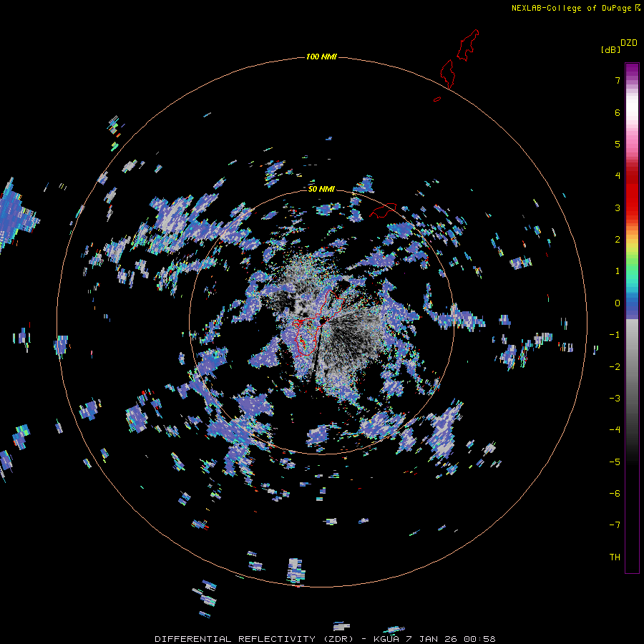The height and width of the screenshot is (644, 644).
Task: Click the 0 value on the scale
Action: (618, 303)
